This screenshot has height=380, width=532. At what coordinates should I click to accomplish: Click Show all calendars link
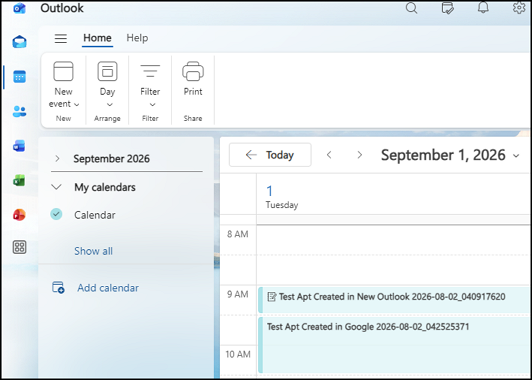pyautogui.click(x=93, y=251)
